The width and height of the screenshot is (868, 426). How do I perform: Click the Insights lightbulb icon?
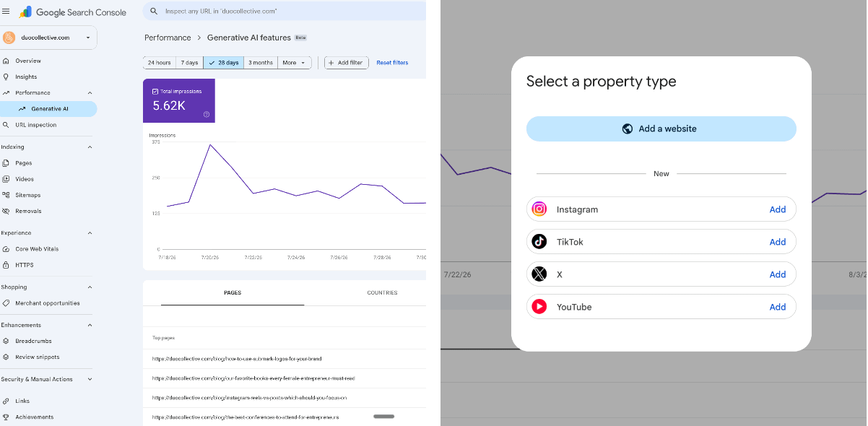pyautogui.click(x=6, y=77)
